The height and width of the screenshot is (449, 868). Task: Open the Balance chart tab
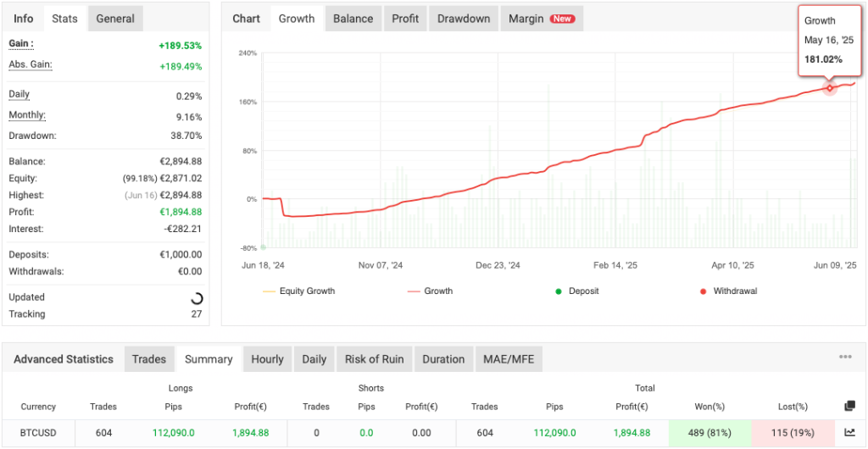point(353,19)
